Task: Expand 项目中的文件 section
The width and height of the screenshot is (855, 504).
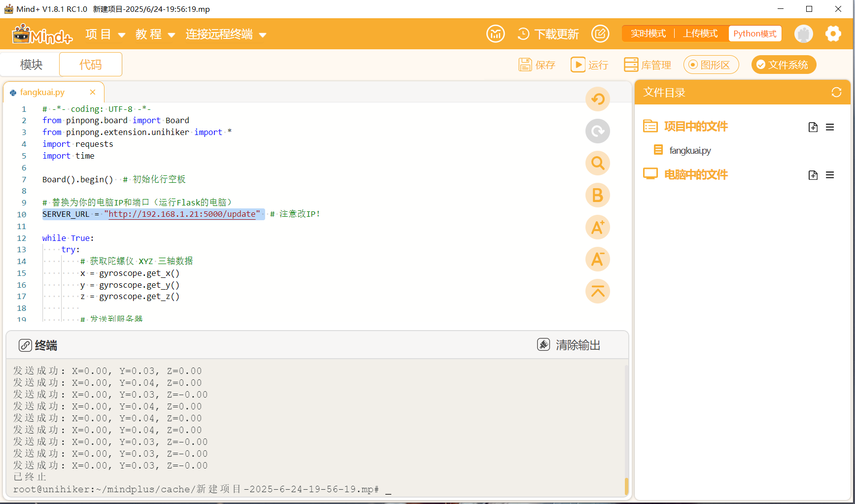Action: point(696,127)
